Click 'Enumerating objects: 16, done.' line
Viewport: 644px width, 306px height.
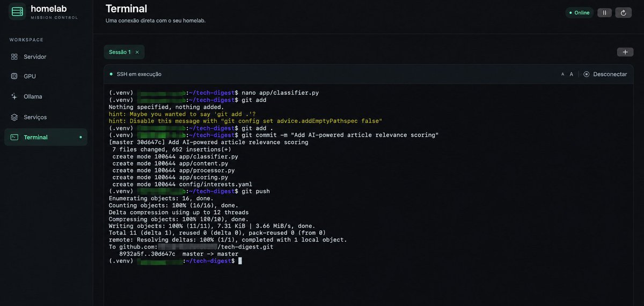(x=161, y=198)
